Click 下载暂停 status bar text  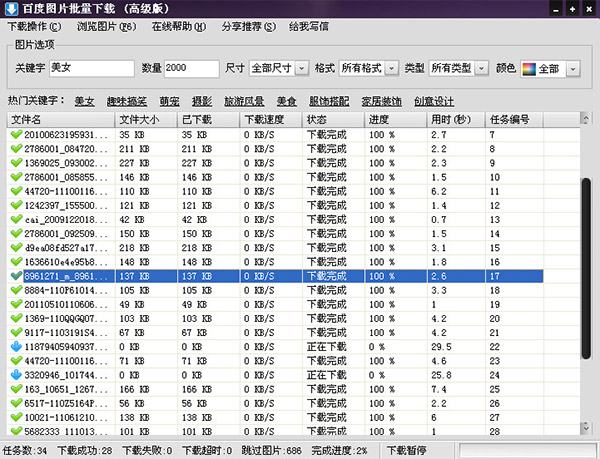pyautogui.click(x=406, y=450)
